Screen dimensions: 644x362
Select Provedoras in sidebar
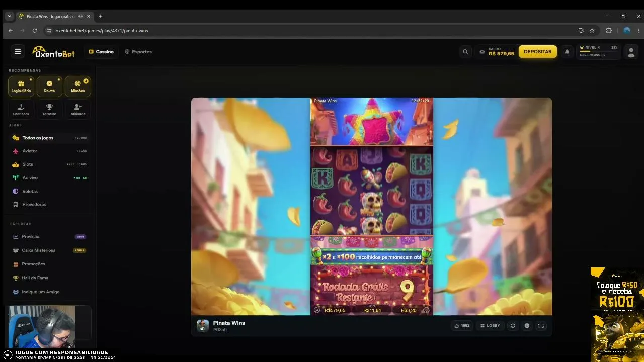tap(49, 204)
